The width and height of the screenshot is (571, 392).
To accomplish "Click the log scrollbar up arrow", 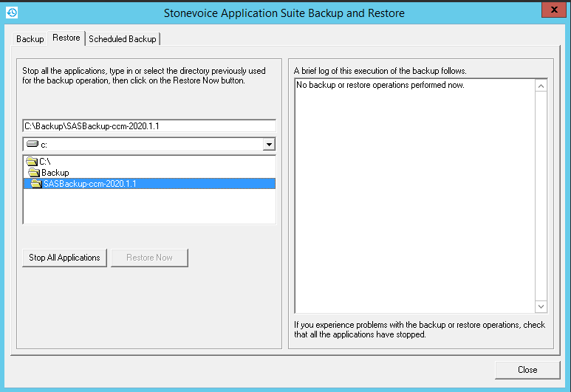I will pyautogui.click(x=541, y=86).
